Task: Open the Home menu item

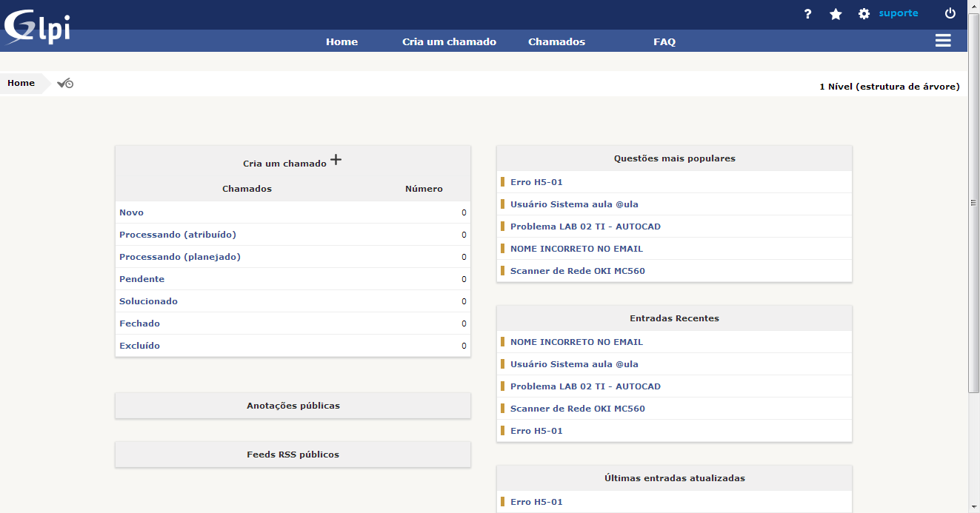Action: [x=341, y=42]
